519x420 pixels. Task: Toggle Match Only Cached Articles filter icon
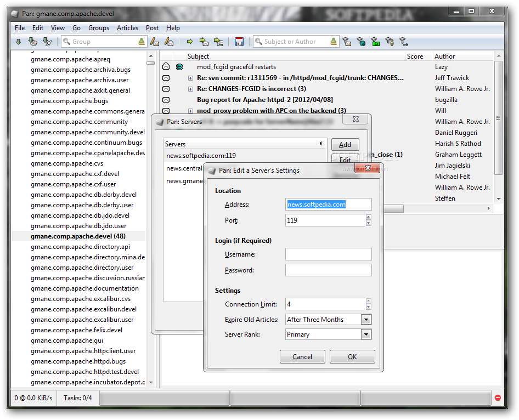(361, 42)
